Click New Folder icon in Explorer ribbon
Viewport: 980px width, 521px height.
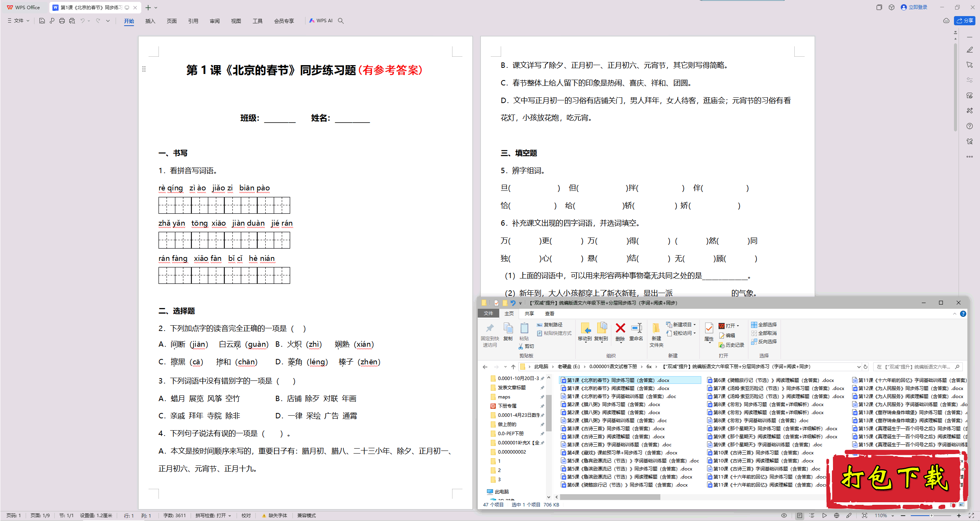(x=657, y=335)
